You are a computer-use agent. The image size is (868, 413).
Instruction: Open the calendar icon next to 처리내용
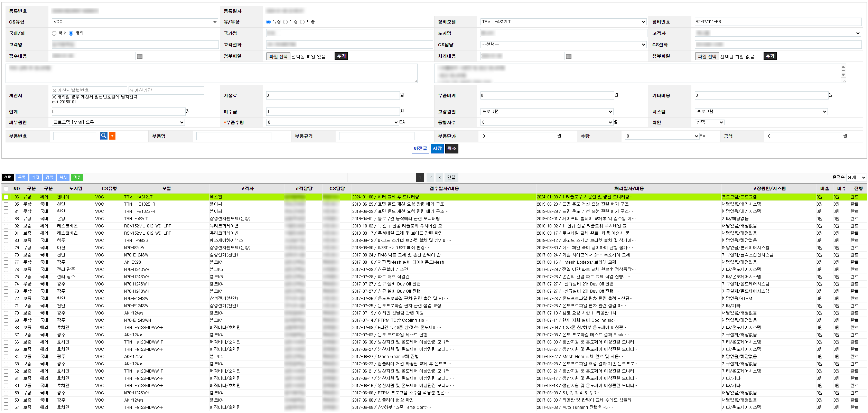[x=569, y=56]
